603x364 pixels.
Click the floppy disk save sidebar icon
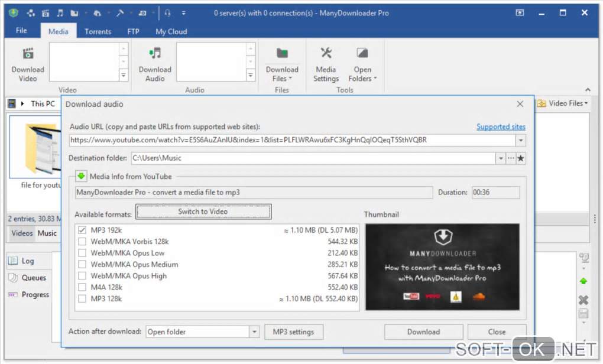(x=583, y=314)
